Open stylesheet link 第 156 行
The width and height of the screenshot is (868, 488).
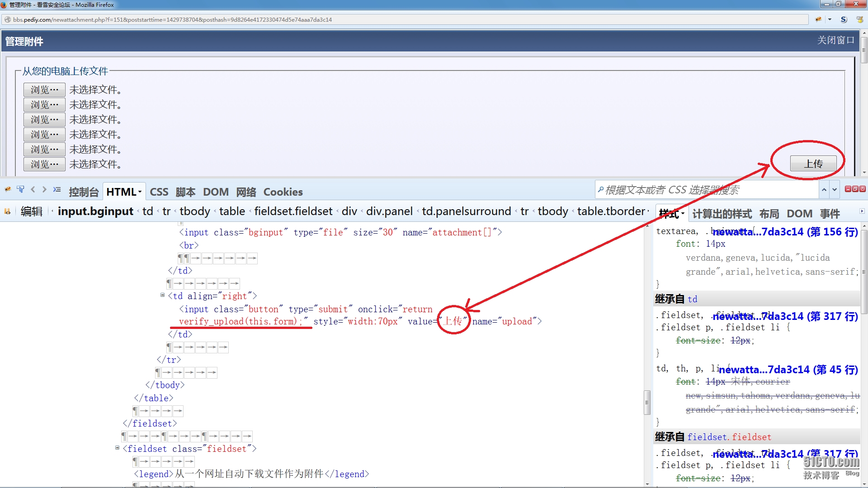(785, 232)
